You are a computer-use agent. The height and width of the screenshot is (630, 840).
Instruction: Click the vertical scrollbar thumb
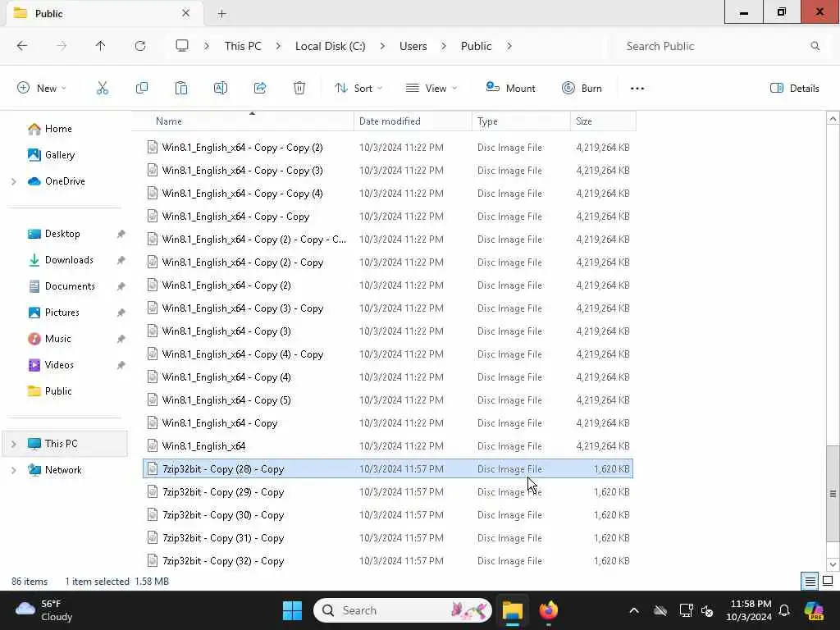[833, 493]
